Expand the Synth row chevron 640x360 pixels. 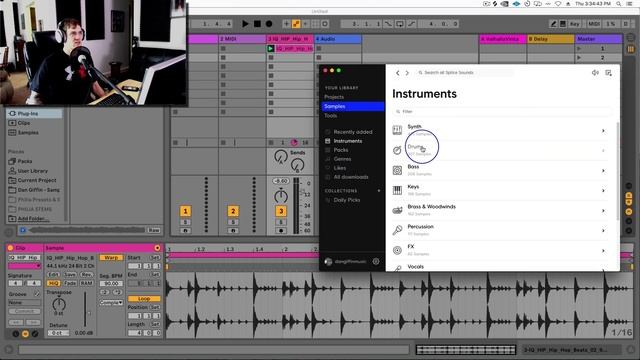[x=603, y=131]
